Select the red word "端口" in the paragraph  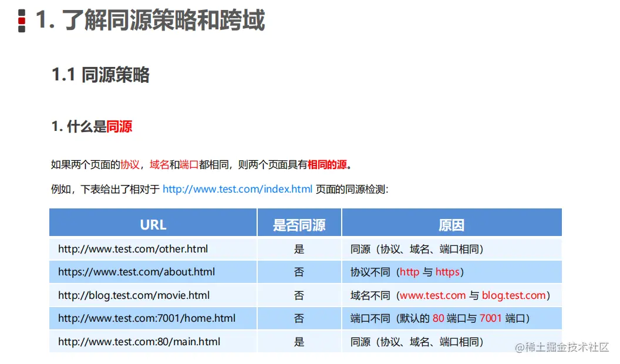click(x=189, y=164)
